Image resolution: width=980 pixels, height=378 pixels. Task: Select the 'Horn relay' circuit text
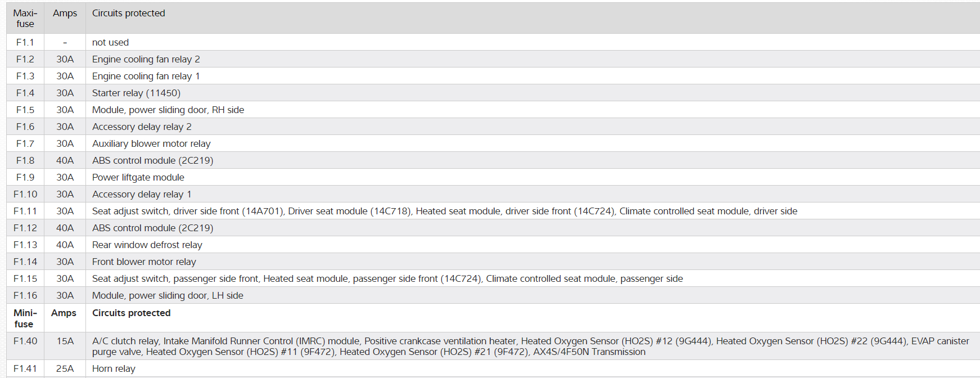coord(114,368)
